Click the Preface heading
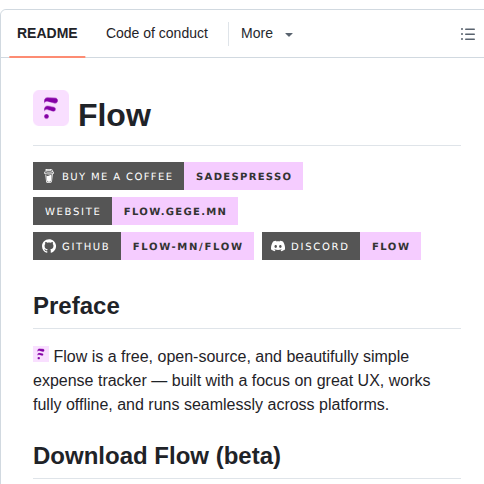Image resolution: width=484 pixels, height=484 pixels. (x=76, y=306)
